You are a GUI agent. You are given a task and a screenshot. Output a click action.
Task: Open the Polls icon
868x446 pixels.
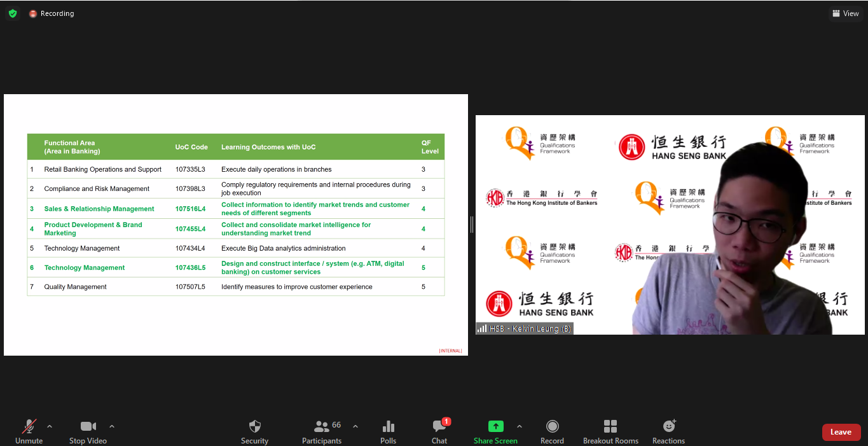click(388, 426)
